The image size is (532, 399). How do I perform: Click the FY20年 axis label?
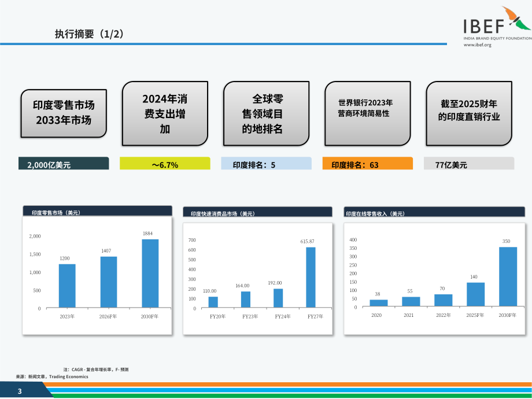pos(218,316)
